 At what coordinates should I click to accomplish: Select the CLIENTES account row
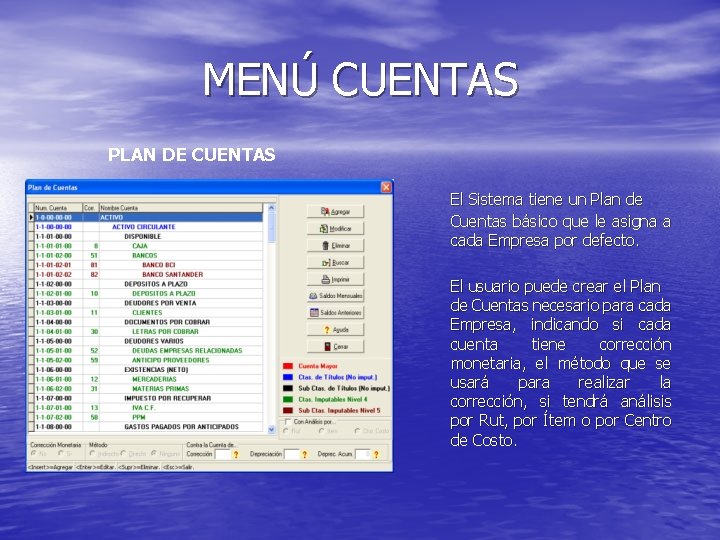146,313
